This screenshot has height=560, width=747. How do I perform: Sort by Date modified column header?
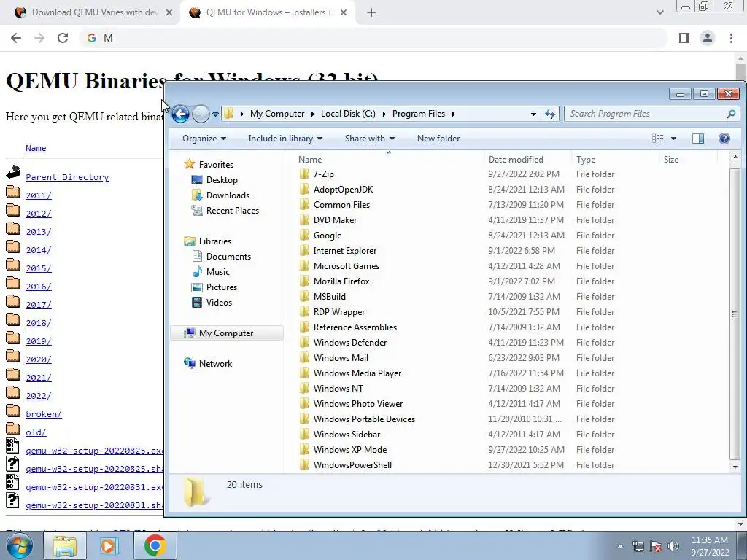pos(516,160)
